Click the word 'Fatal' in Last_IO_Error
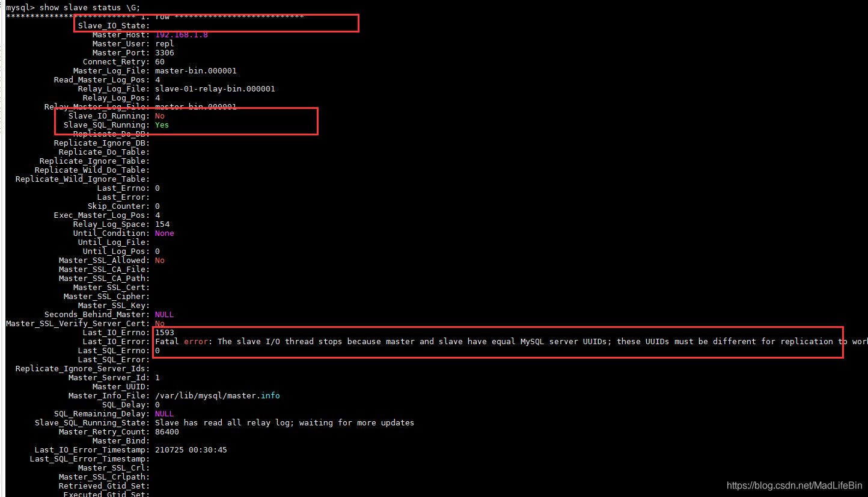Image resolution: width=868 pixels, height=497 pixels. point(167,342)
